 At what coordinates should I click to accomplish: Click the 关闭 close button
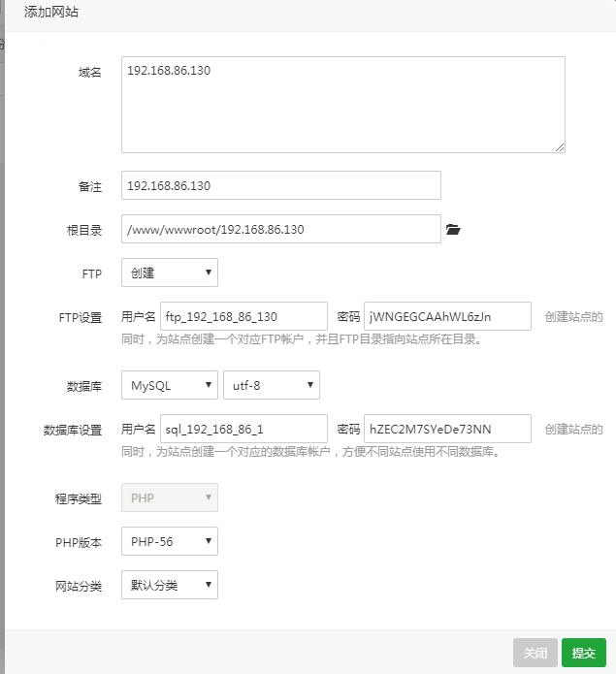click(535, 653)
